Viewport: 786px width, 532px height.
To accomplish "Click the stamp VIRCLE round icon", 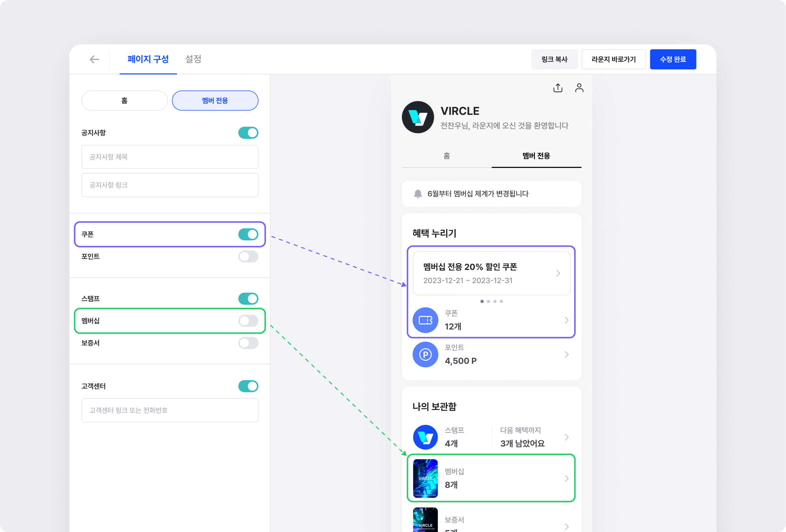I will click(425, 437).
